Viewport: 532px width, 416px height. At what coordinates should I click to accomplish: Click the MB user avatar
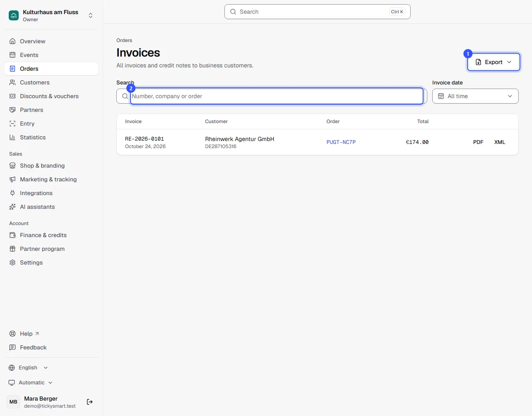pyautogui.click(x=13, y=402)
